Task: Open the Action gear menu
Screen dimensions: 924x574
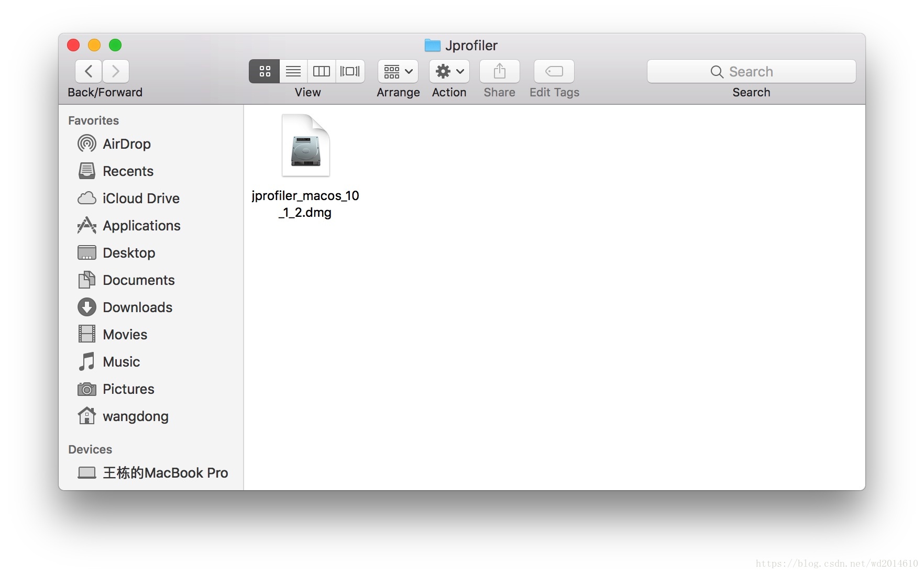Action: point(449,71)
